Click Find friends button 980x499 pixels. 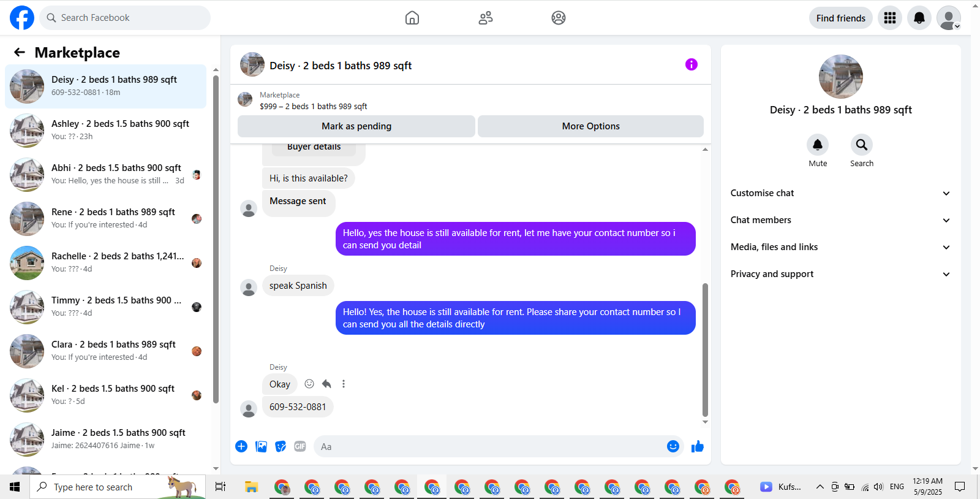pyautogui.click(x=841, y=18)
